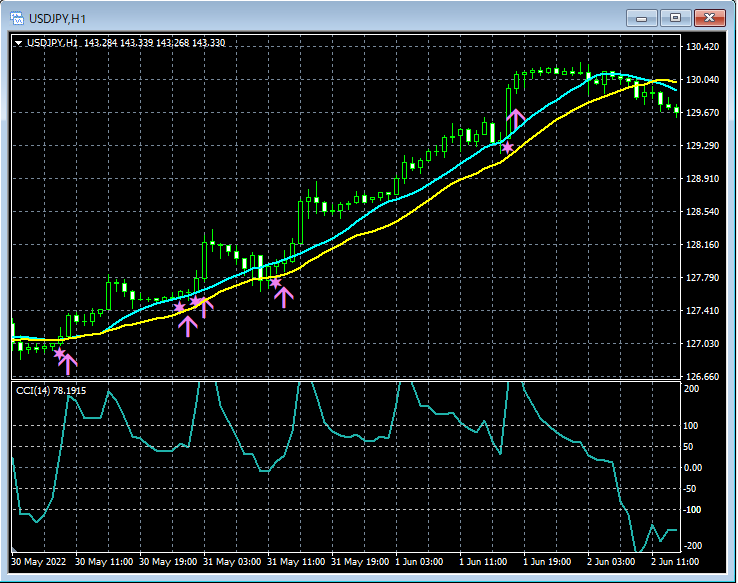Viewport: 738px width, 583px height.
Task: Click the 1 Jun 11:00 time label
Action: (x=483, y=562)
